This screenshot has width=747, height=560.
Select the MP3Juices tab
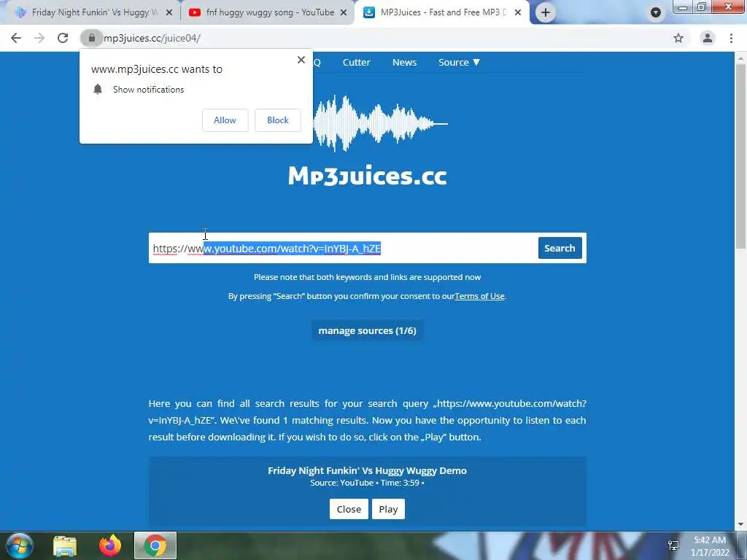tap(441, 13)
